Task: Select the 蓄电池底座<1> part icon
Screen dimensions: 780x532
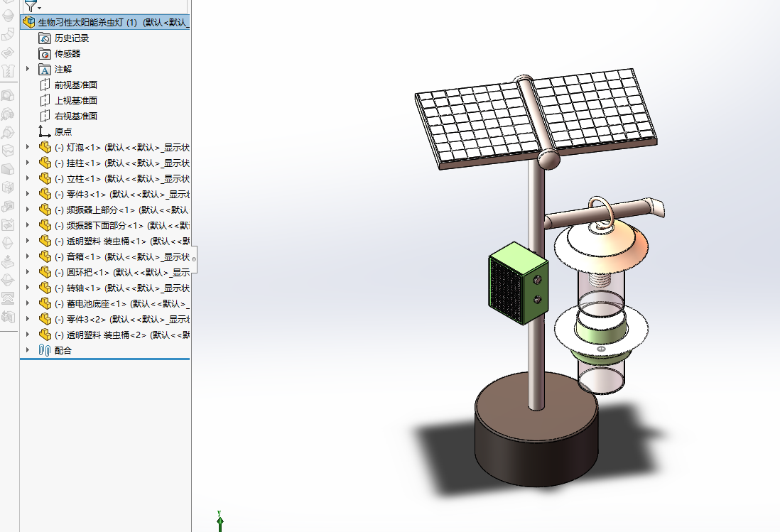Action: [45, 304]
